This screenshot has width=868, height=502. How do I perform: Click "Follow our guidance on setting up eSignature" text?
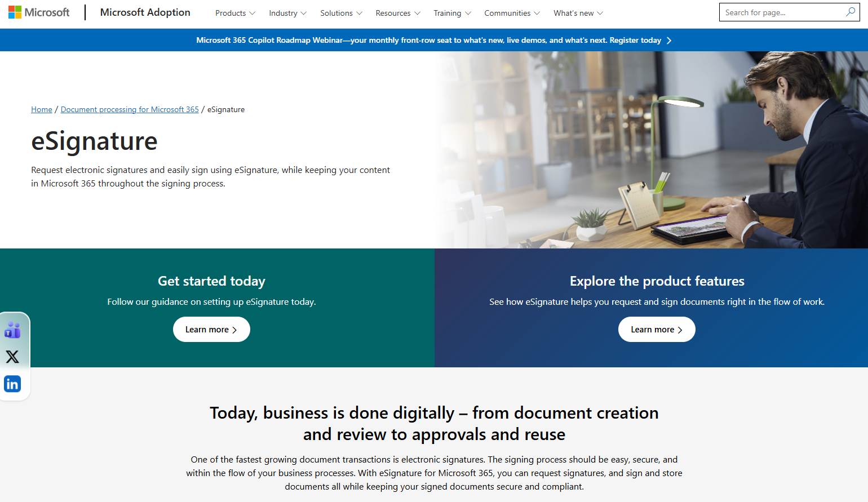click(211, 302)
